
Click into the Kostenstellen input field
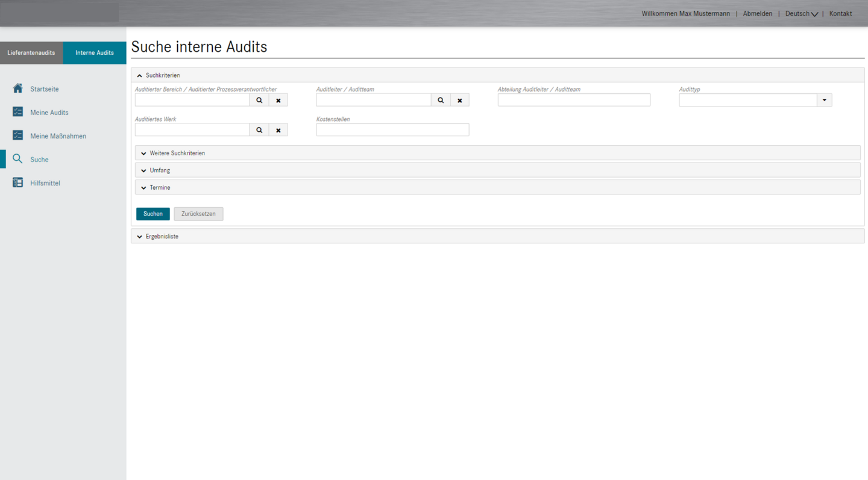392,129
